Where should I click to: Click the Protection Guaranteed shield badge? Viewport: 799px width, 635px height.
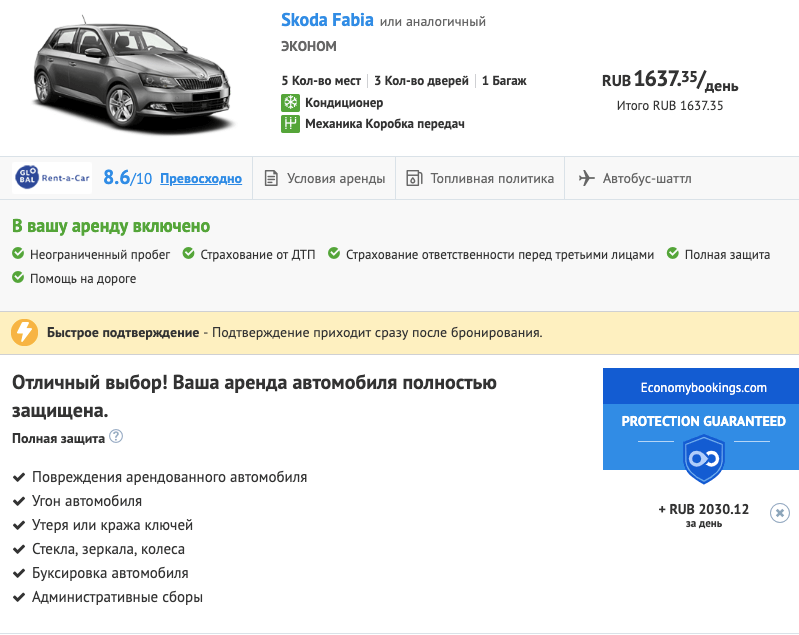pos(703,460)
